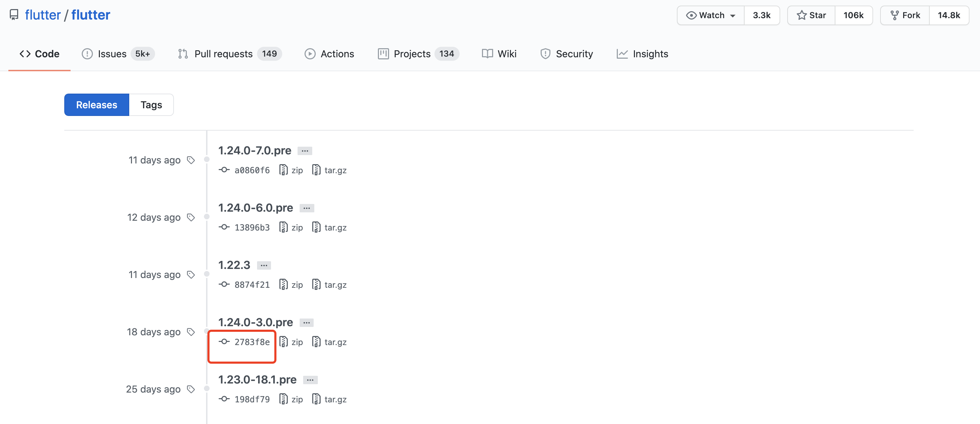This screenshot has height=424, width=980.
Task: Download zip archive for 1.22.3
Action: [291, 285]
